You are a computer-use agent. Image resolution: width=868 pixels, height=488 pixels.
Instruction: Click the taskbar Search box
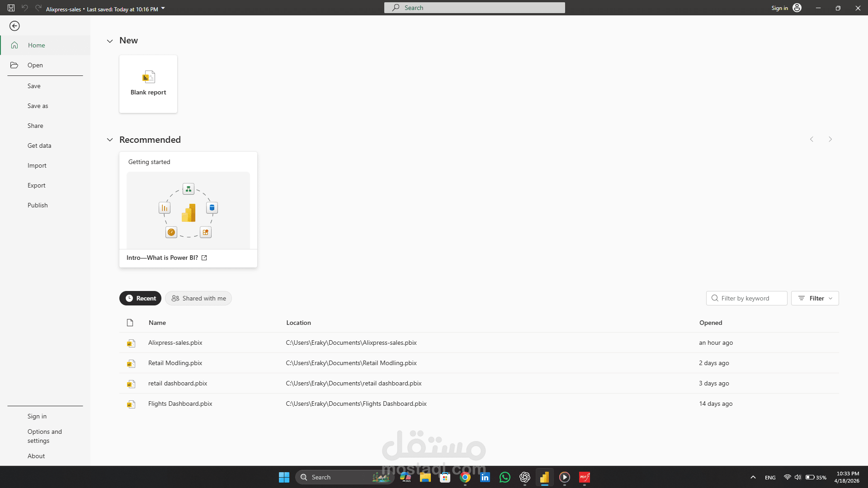344,477
